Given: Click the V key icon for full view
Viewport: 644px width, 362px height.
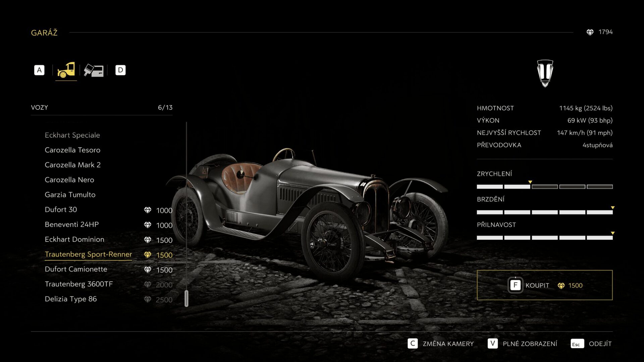Looking at the screenshot, I should click(x=493, y=344).
